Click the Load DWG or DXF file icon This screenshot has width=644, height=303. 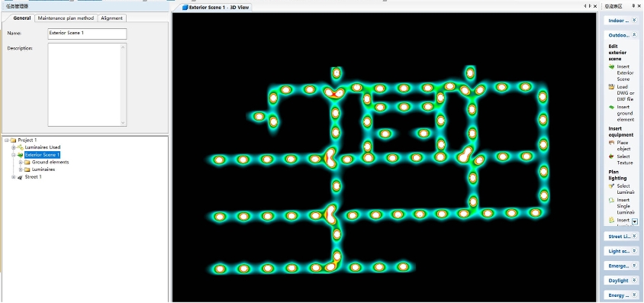tap(611, 87)
